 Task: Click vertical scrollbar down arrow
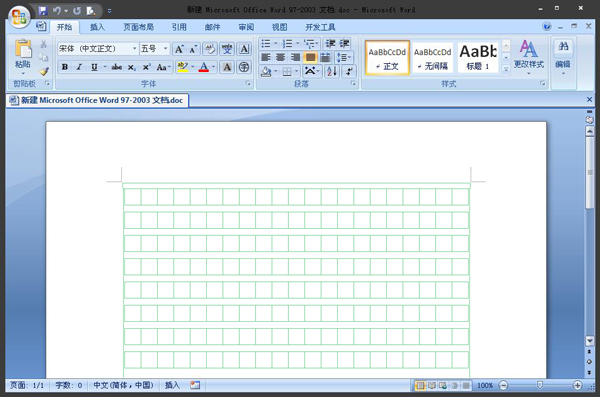pyautogui.click(x=590, y=340)
